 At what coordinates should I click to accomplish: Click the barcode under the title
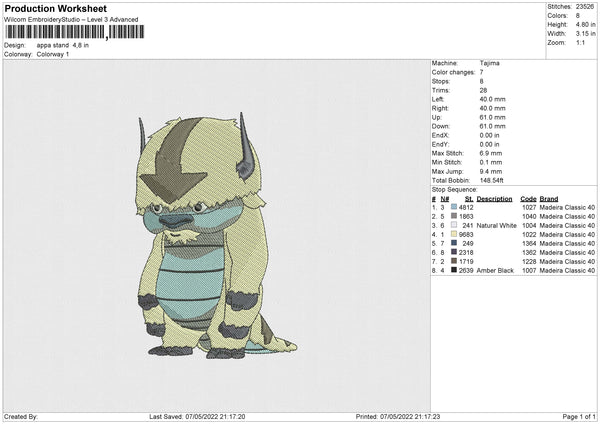[x=75, y=32]
